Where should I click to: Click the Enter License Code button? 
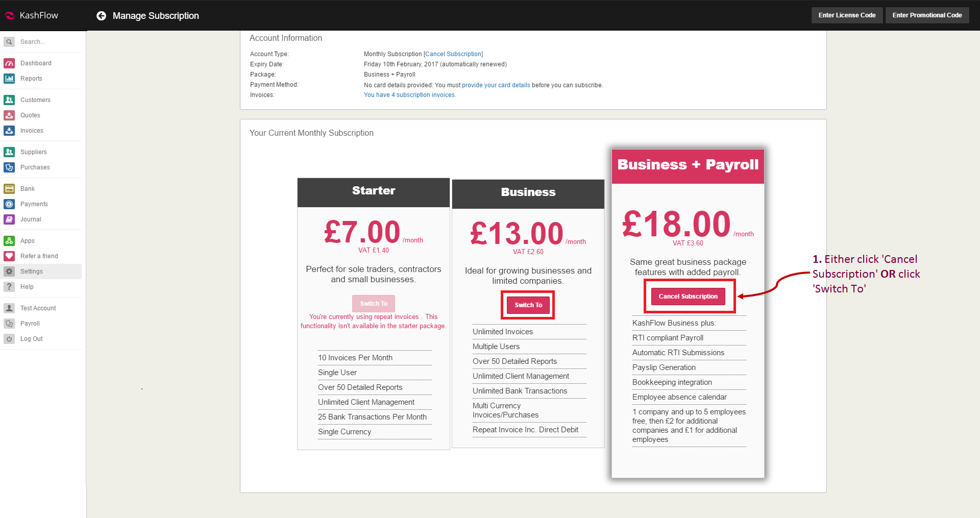point(847,15)
